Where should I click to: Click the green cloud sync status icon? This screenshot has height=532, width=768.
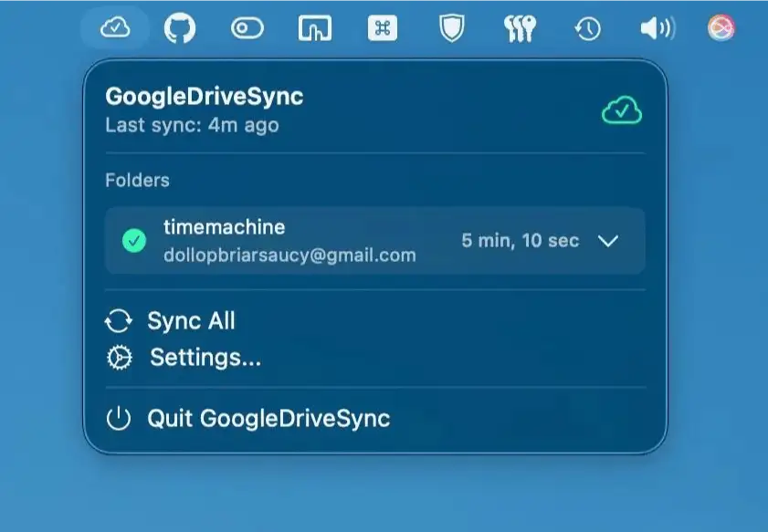pos(621,111)
